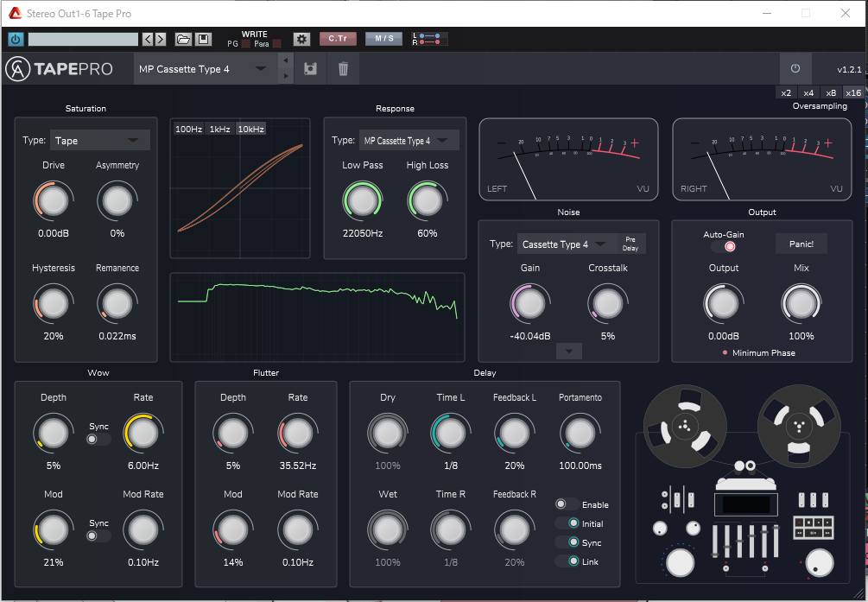The width and height of the screenshot is (868, 602).
Task: Click the RIGHT VU meter
Action: pyautogui.click(x=762, y=160)
